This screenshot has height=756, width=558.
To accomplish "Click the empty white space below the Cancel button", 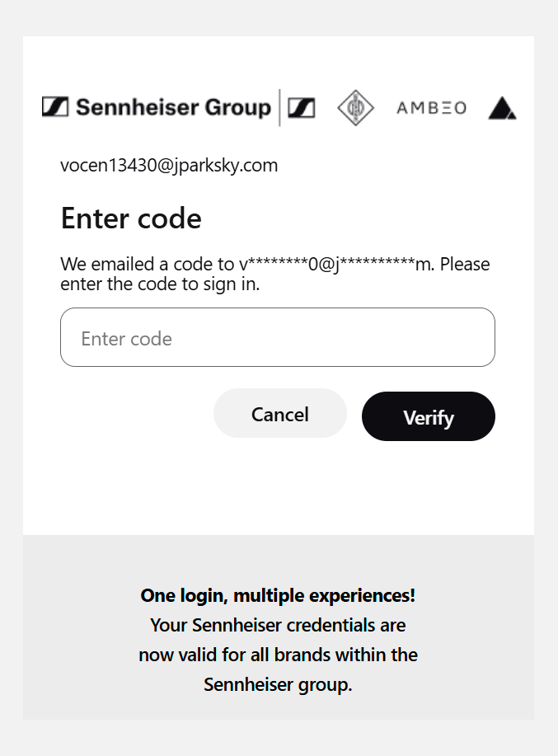I will click(x=280, y=486).
